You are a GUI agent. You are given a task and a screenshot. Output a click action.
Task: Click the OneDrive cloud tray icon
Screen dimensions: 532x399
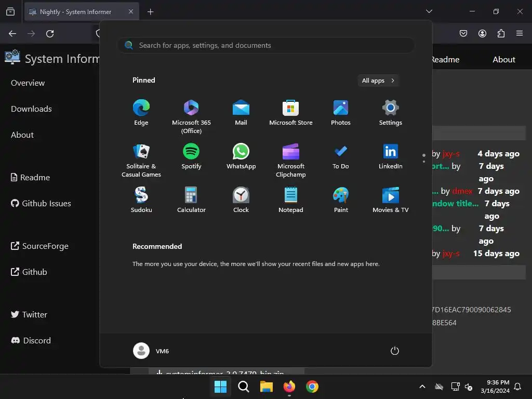[x=439, y=387]
